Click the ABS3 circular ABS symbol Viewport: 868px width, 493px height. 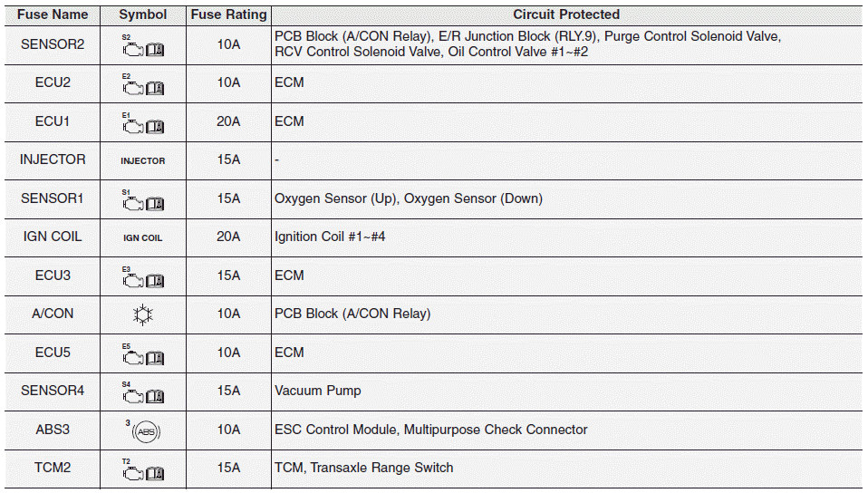145,431
